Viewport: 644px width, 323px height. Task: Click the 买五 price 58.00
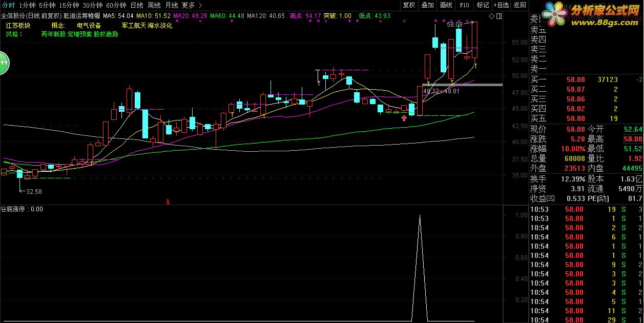coord(575,118)
